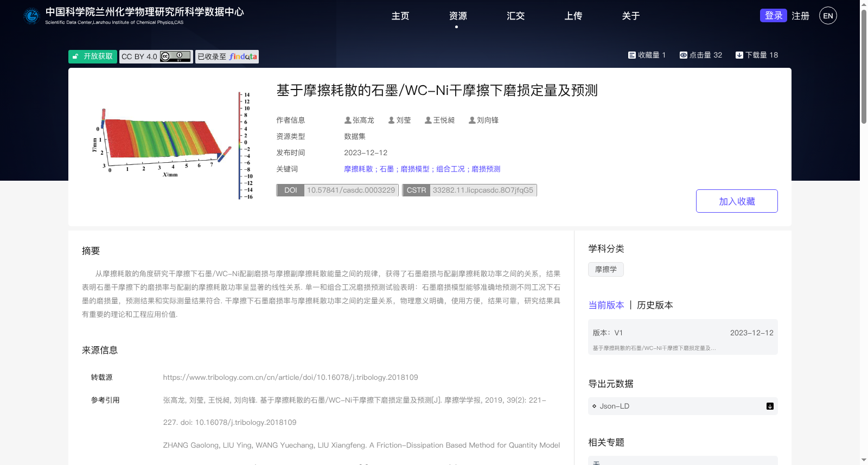868x465 pixels.
Task: Click author 刘向锋
Action: [x=488, y=120]
